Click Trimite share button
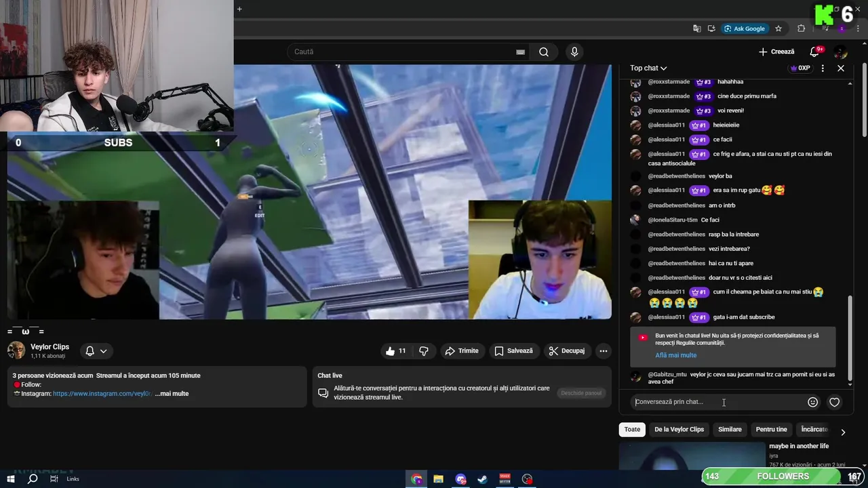The width and height of the screenshot is (868, 488). 462,351
